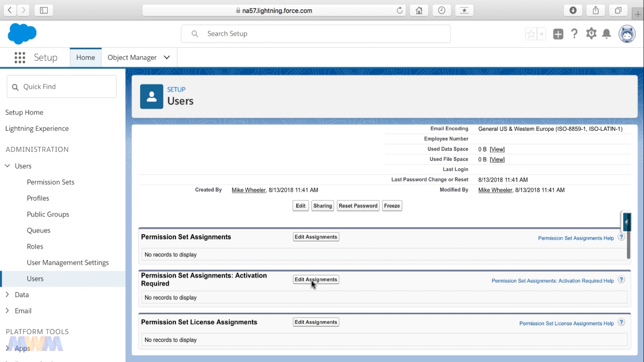Edit Assignments for Permission Set Assignments

click(x=316, y=237)
